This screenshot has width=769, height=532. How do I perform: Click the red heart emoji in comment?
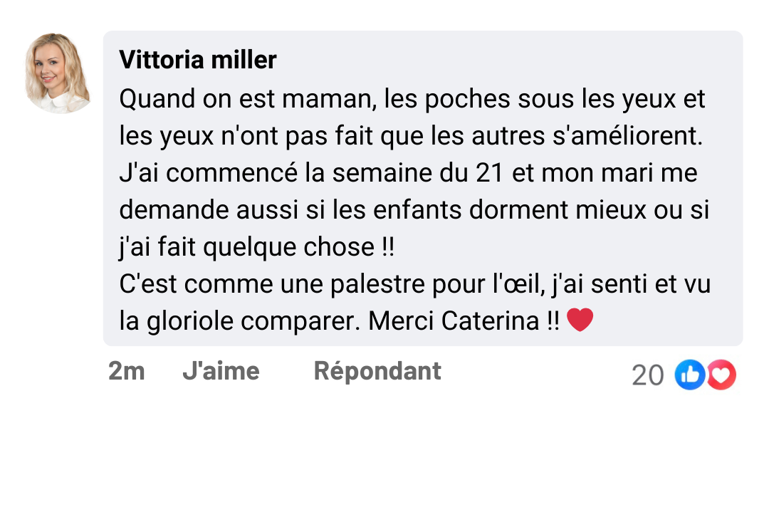580,321
